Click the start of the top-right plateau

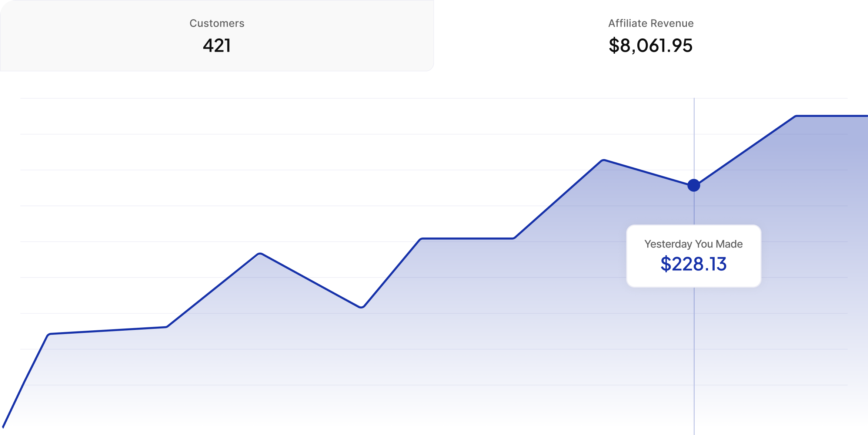796,116
